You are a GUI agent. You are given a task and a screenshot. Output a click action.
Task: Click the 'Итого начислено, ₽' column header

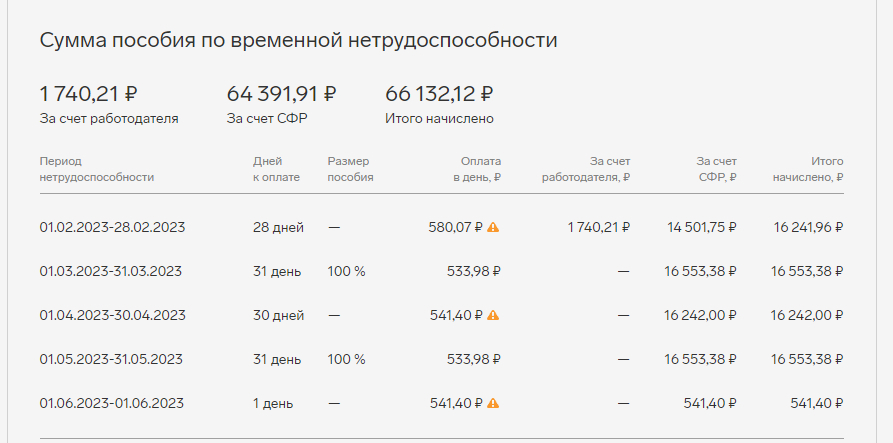pos(808,169)
